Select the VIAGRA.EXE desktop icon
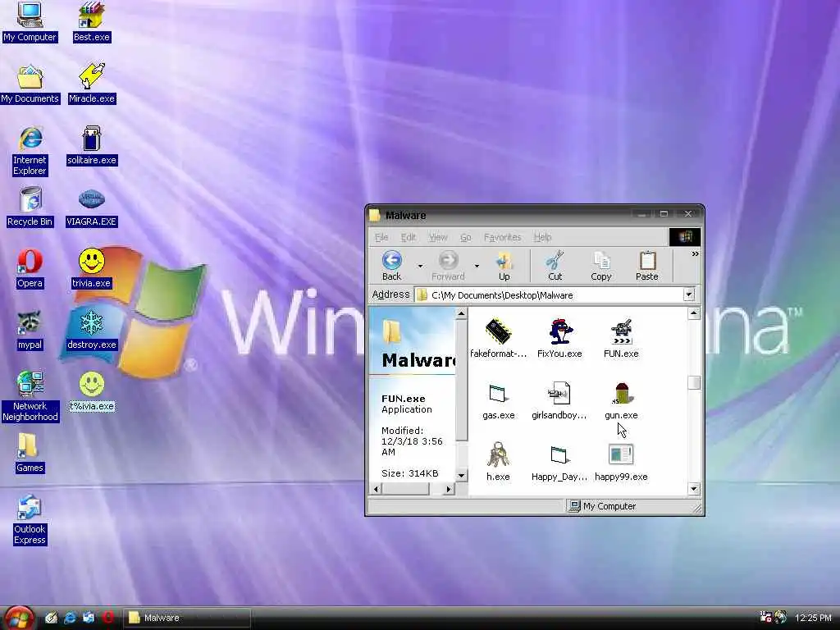 click(92, 208)
